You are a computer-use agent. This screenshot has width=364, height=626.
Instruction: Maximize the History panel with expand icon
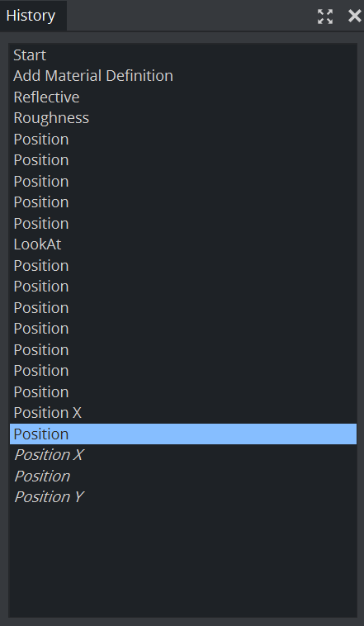pyautogui.click(x=325, y=17)
